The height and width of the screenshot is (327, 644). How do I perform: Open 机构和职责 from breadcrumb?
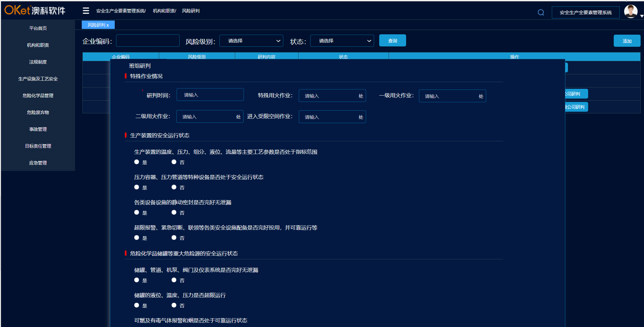164,10
